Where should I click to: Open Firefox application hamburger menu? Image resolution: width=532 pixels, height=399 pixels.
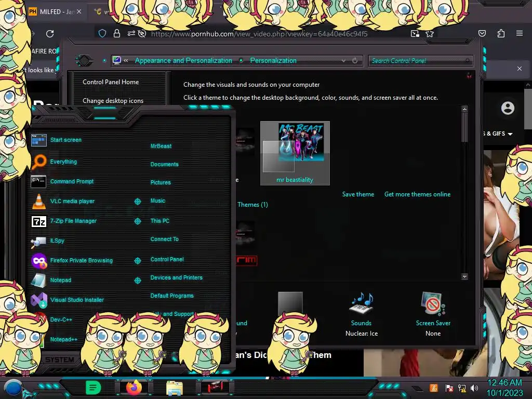(x=520, y=33)
